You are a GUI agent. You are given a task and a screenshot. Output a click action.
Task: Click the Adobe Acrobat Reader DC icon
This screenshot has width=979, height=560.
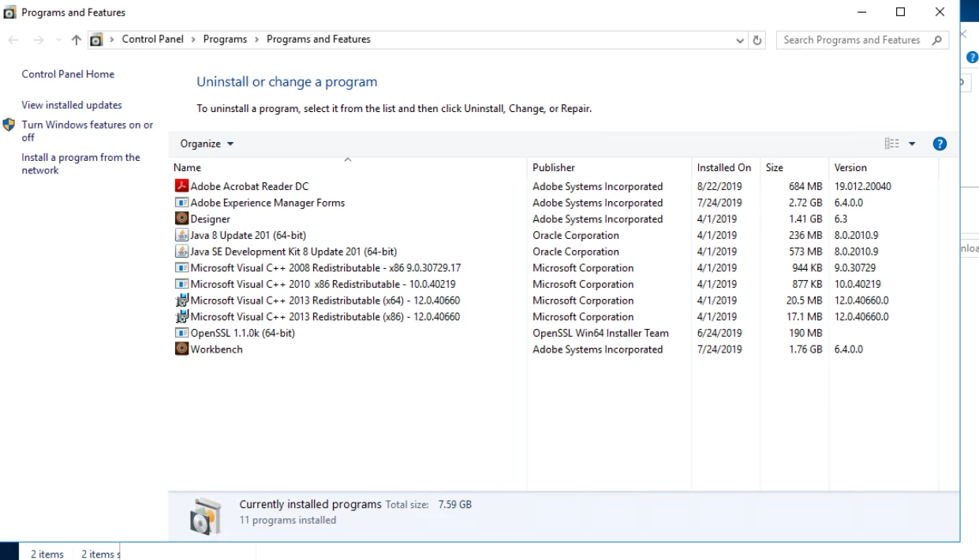click(x=181, y=187)
